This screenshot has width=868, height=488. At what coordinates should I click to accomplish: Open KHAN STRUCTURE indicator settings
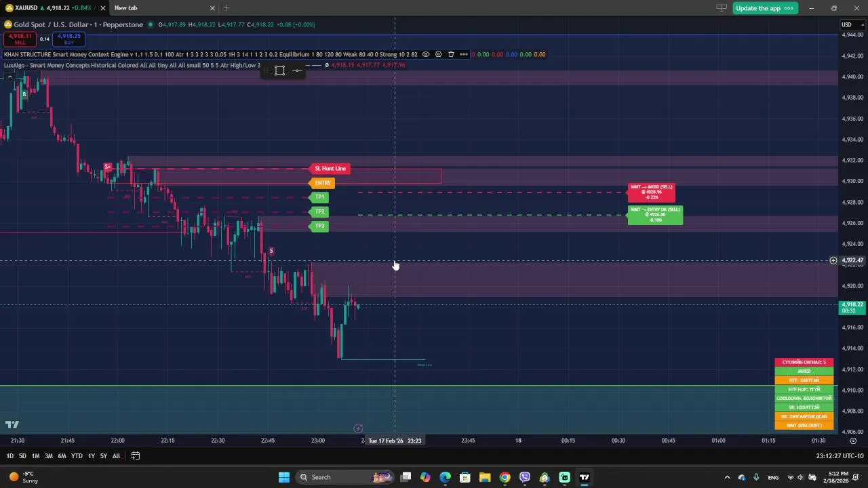click(x=438, y=54)
